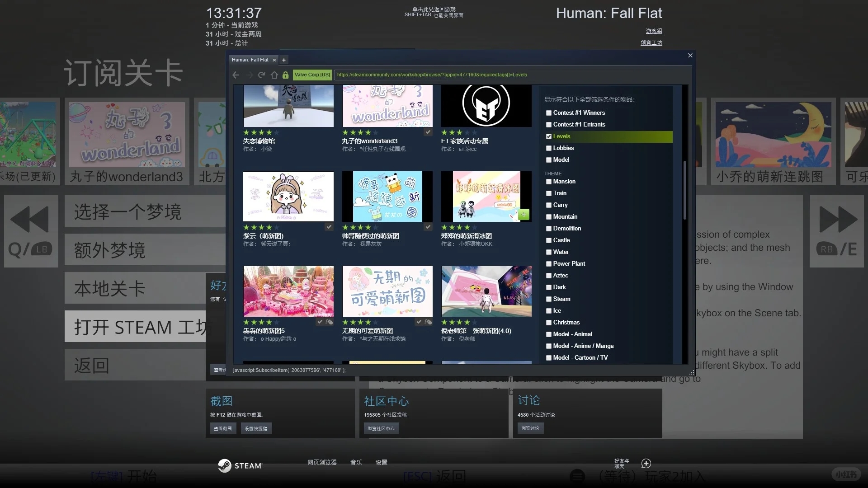Open the 小乔的萌新连跳图 level card in the game
868x488 pixels.
point(774,142)
